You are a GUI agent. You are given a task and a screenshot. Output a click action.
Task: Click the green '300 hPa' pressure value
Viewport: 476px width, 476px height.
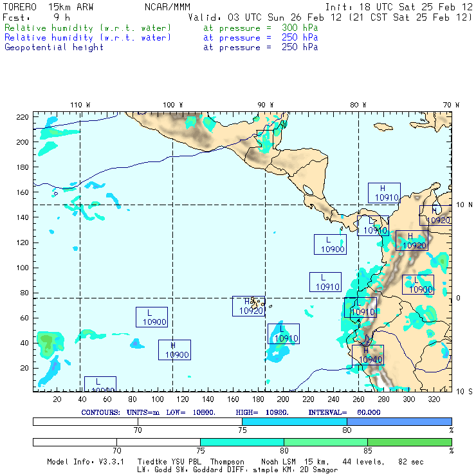pyautogui.click(x=300, y=28)
